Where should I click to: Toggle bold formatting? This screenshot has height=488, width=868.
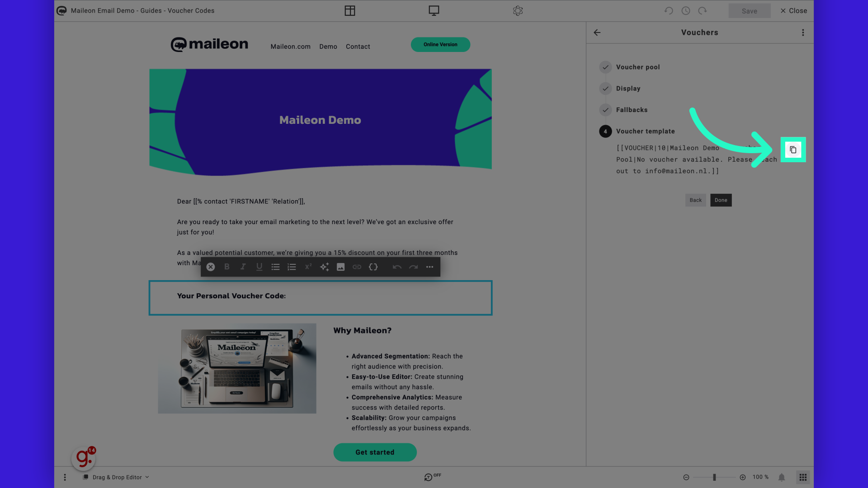click(x=227, y=267)
